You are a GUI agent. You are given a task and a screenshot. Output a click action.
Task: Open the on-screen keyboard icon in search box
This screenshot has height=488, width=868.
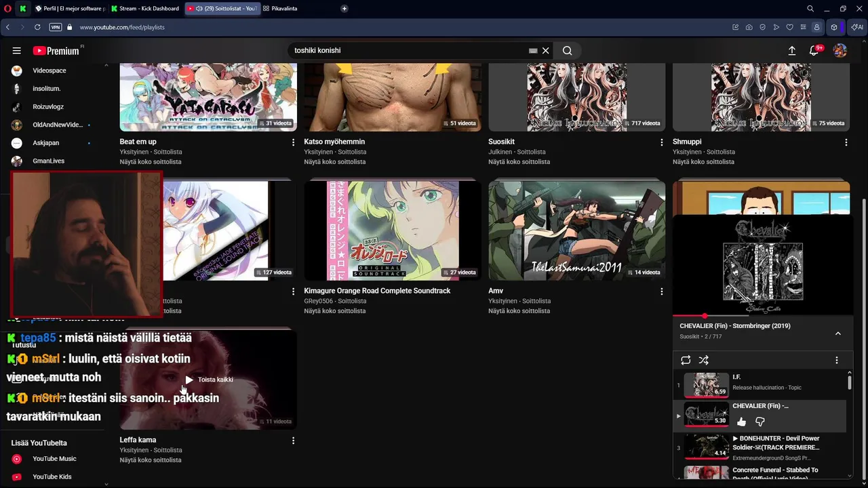pyautogui.click(x=533, y=51)
